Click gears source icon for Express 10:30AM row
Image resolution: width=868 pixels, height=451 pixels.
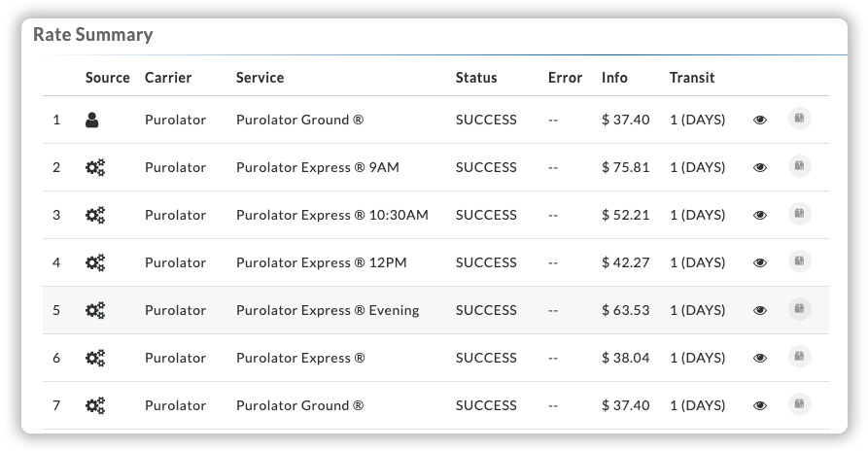pyautogui.click(x=95, y=215)
